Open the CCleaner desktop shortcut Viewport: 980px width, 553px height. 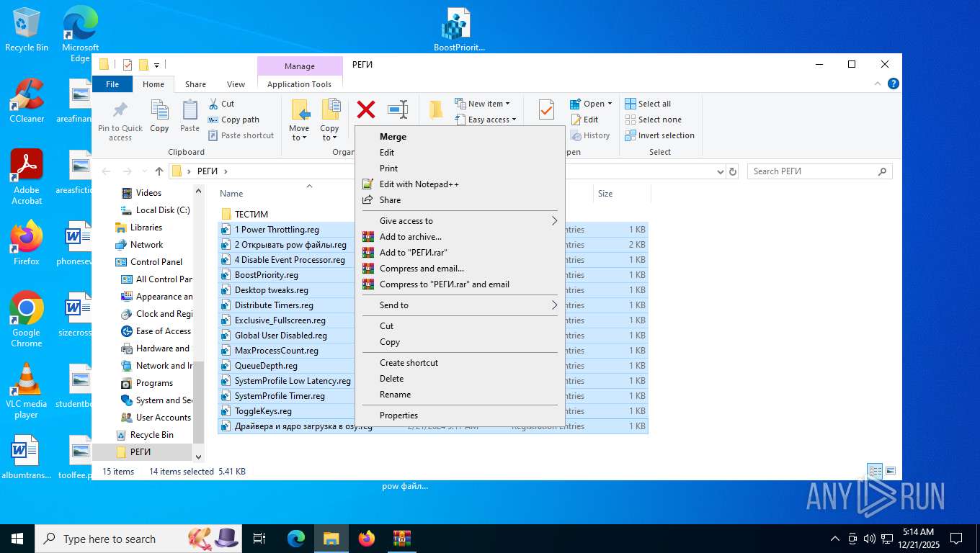pos(27,101)
